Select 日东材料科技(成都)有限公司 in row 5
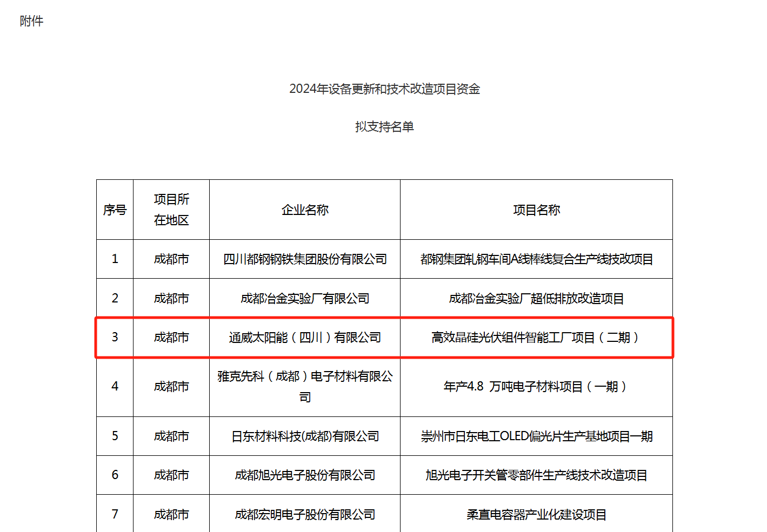The image size is (767, 532). tap(304, 436)
